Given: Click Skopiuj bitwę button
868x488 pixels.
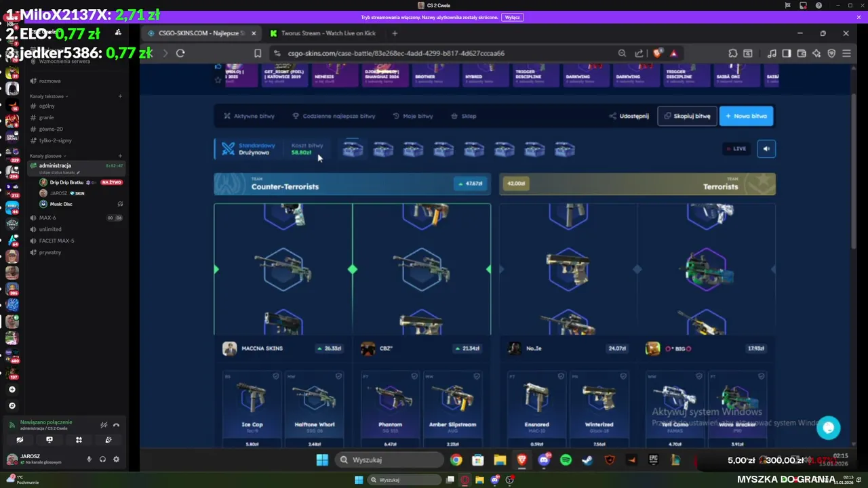Looking at the screenshot, I should 687,116.
